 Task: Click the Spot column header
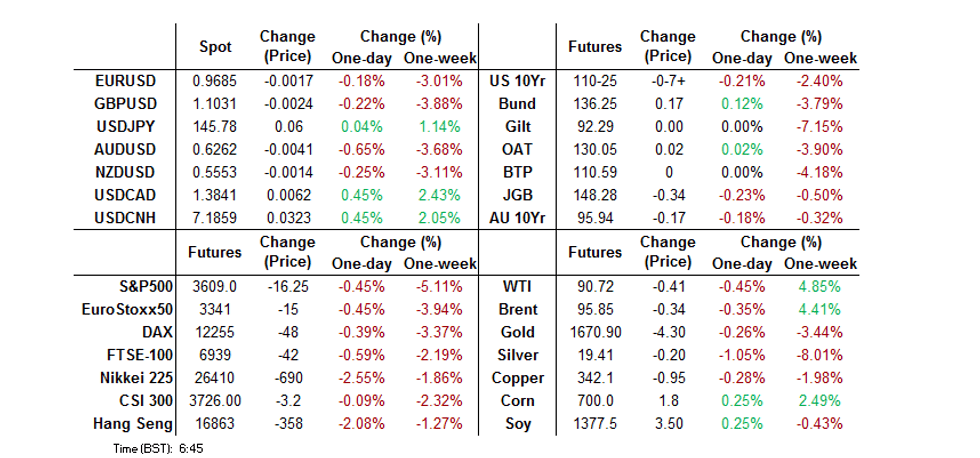click(x=216, y=47)
